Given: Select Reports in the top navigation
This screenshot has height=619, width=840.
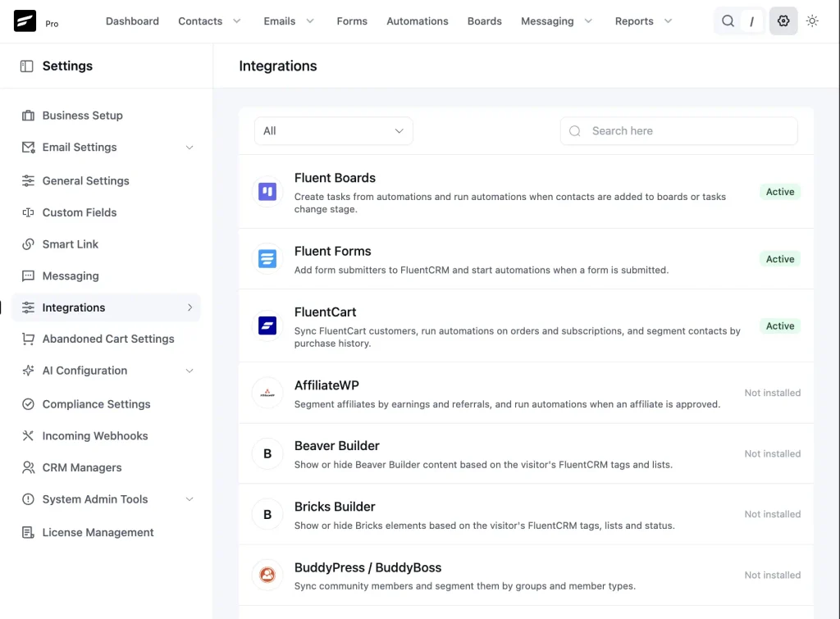Looking at the screenshot, I should [634, 20].
